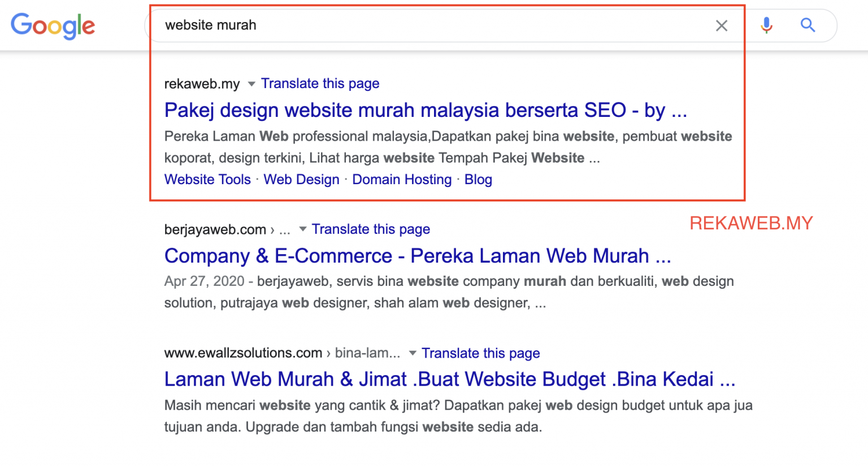Viewport: 868px width, 466px height.
Task: Open the 'Blog' sitelink
Action: pyautogui.click(x=478, y=180)
